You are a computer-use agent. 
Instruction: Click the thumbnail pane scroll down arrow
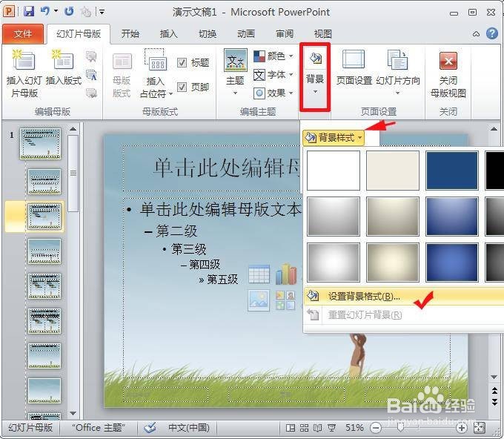[73, 413]
